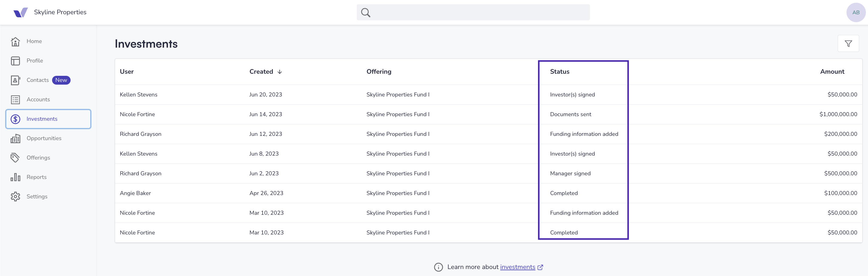Viewport: 868px width, 276px height.
Task: Click the Opportunities buildings icon
Action: (15, 138)
